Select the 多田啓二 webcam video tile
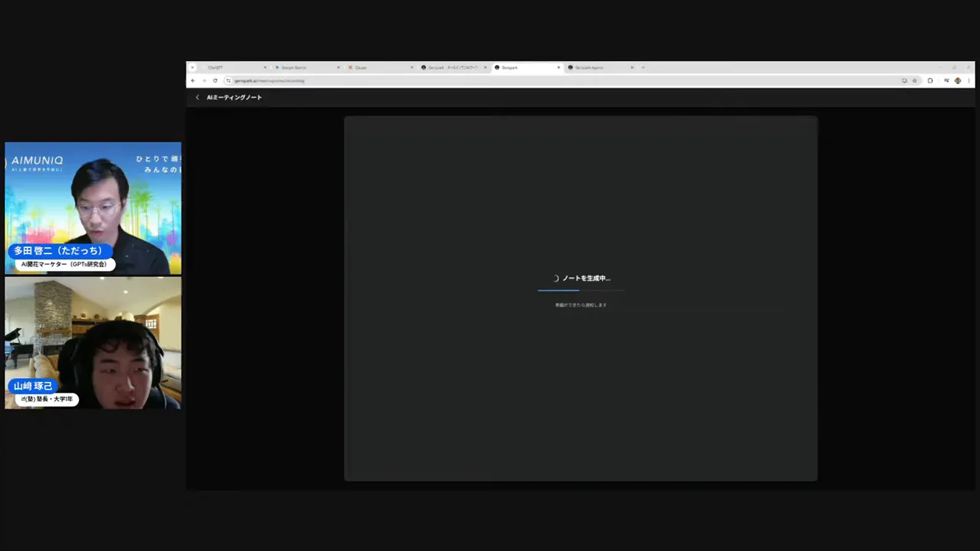Image resolution: width=980 pixels, height=551 pixels. (93, 208)
